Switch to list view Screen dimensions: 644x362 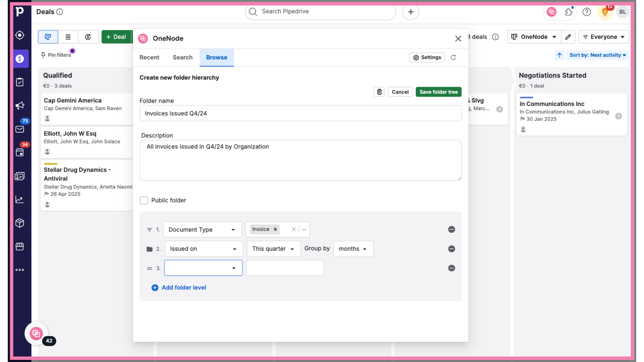[68, 37]
